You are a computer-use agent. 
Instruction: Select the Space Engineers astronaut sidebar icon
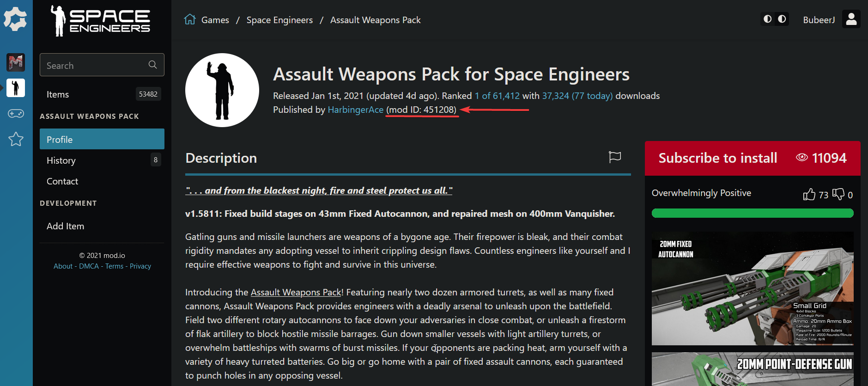[16, 87]
